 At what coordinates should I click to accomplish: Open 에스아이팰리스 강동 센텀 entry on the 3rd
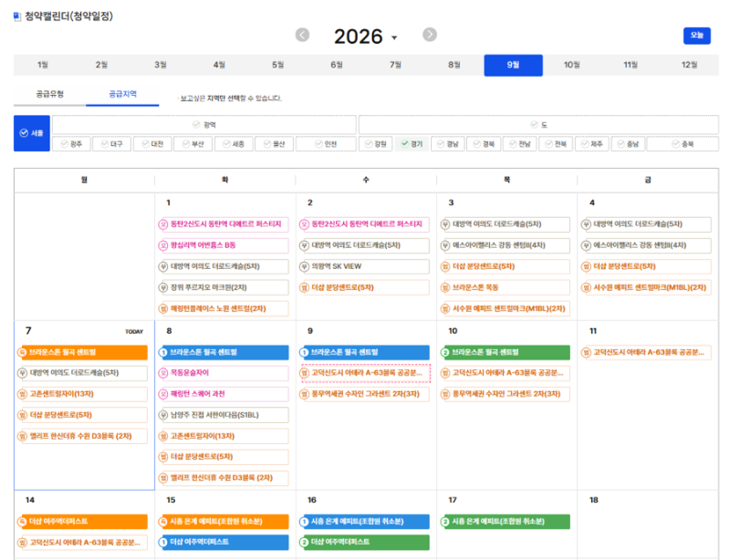pos(506,245)
